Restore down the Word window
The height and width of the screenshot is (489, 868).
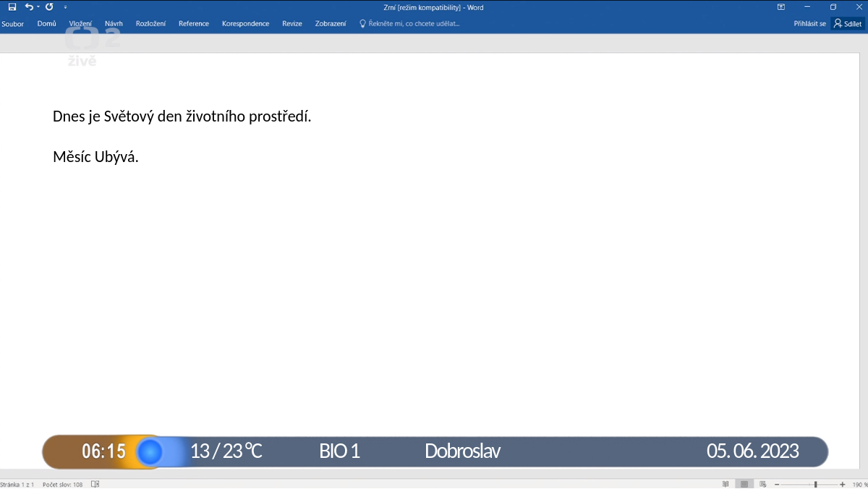pyautogui.click(x=833, y=7)
